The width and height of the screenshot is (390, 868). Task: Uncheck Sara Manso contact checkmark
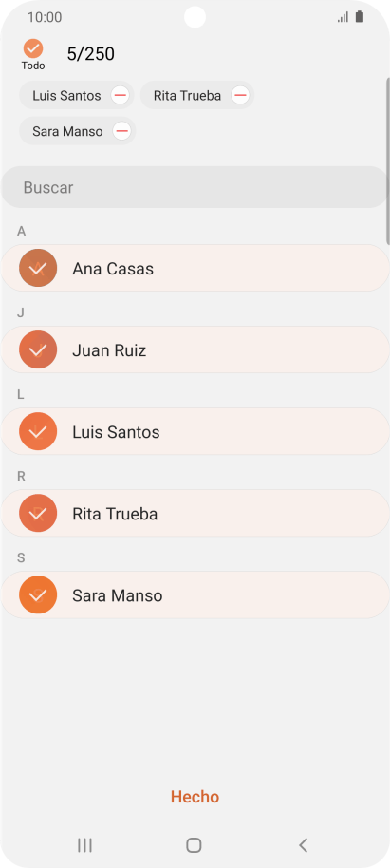(38, 594)
